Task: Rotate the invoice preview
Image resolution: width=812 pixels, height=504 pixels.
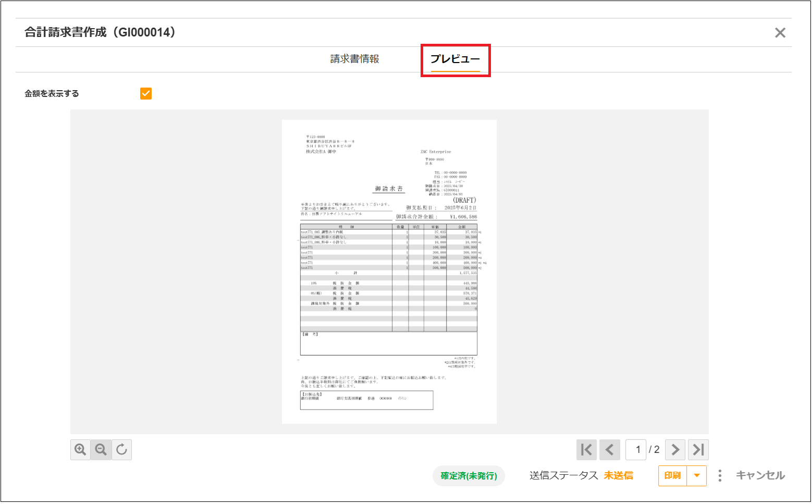Action: tap(121, 450)
